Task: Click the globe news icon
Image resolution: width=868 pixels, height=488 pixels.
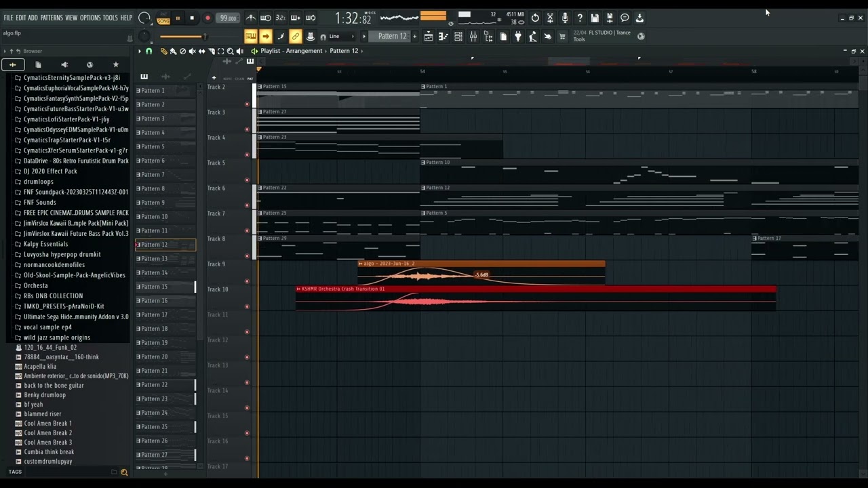Action: tap(641, 37)
